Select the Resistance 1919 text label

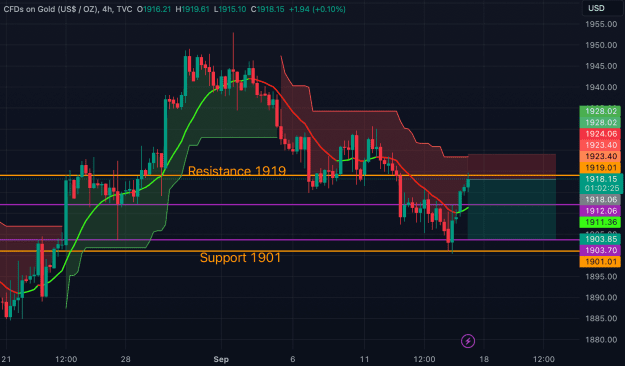click(x=237, y=171)
